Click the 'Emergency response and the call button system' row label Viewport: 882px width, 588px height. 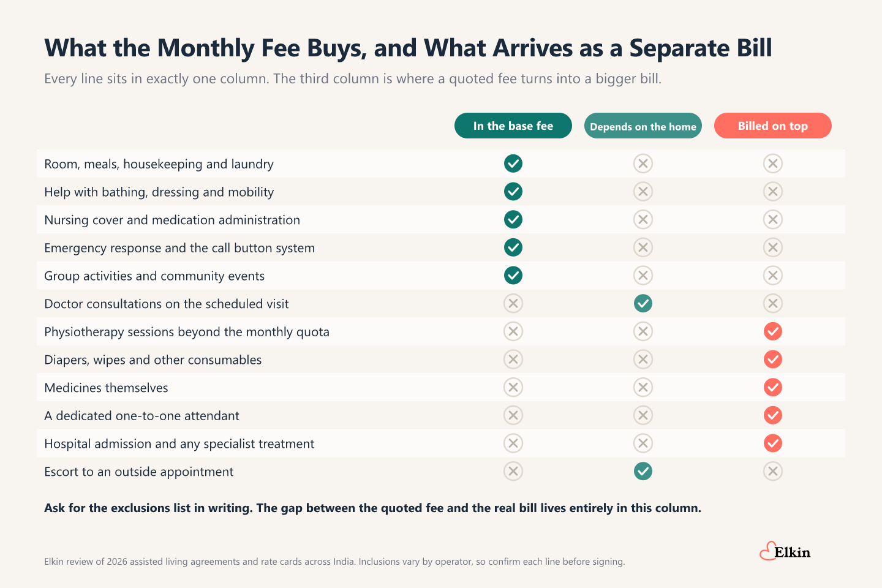point(179,248)
